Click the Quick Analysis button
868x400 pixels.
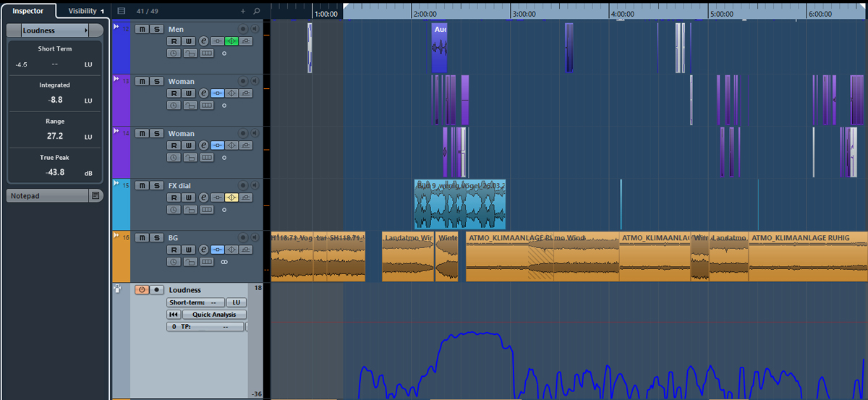214,315
